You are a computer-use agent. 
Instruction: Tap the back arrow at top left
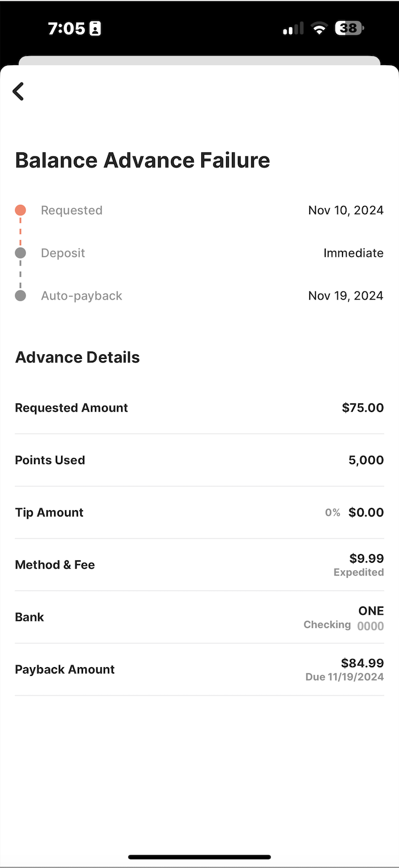click(18, 91)
